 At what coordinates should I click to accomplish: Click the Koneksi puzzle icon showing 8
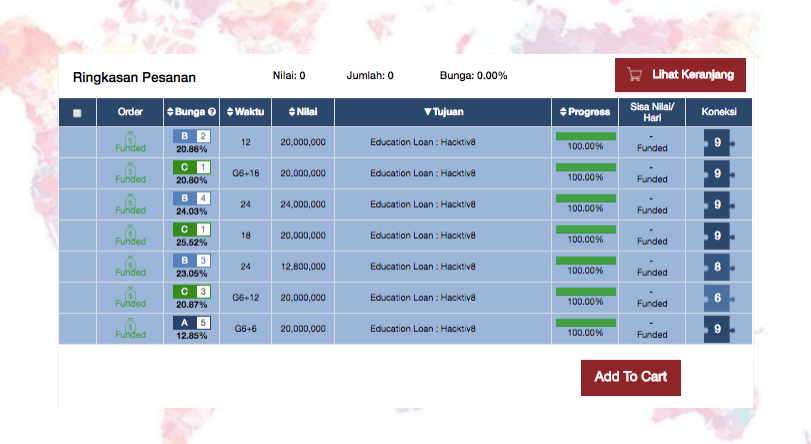pyautogui.click(x=717, y=267)
